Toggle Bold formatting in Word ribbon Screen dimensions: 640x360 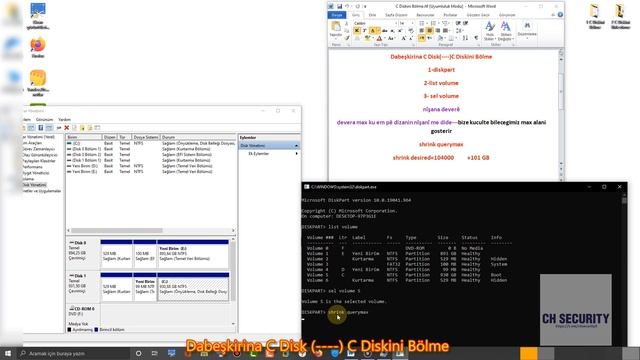click(356, 30)
